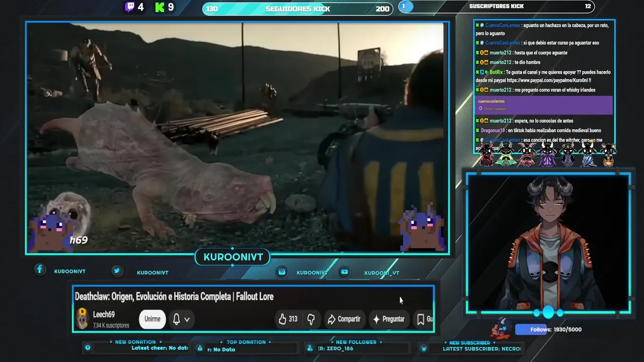The width and height of the screenshot is (644, 362).
Task: Click the green Kick logo viewer icon
Action: tap(160, 7)
